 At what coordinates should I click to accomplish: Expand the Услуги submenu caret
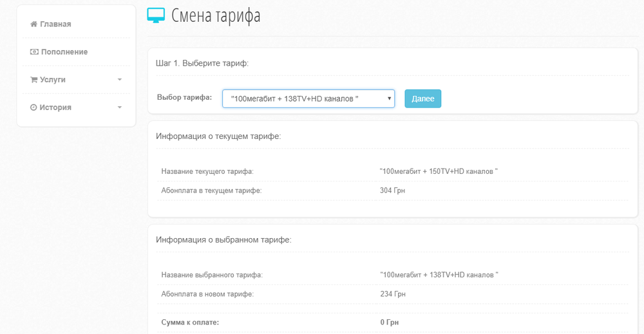coord(120,80)
